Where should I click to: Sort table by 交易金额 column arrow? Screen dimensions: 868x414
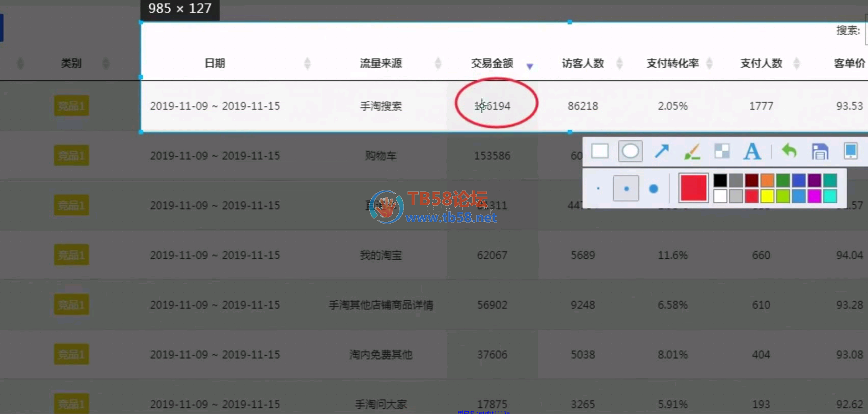click(x=530, y=66)
